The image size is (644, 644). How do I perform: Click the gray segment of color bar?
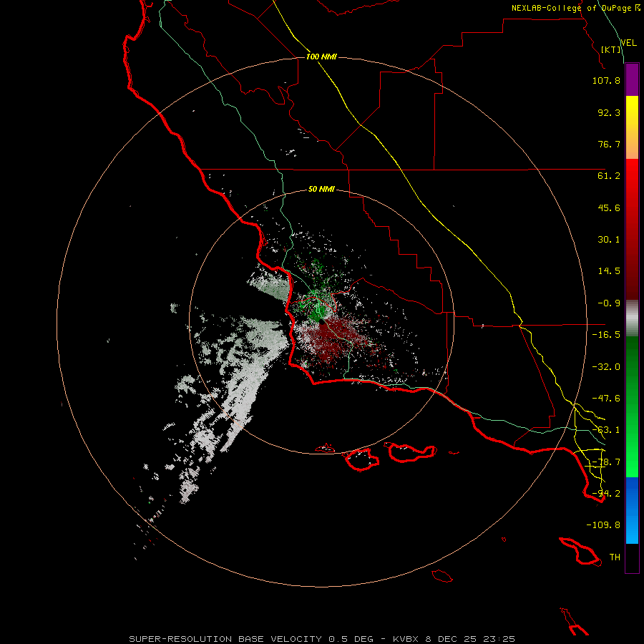632,318
